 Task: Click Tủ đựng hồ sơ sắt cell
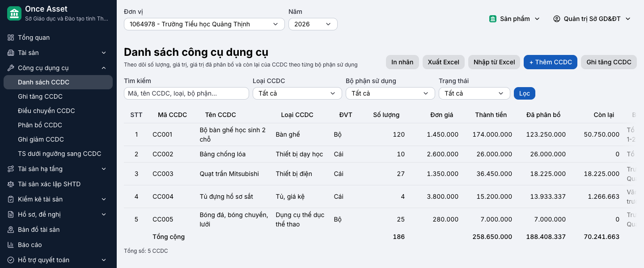(226, 197)
